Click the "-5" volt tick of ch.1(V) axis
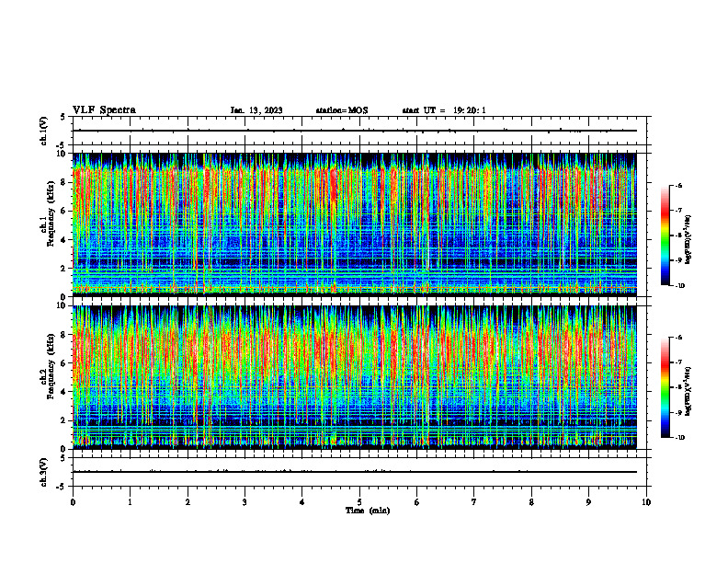The width and height of the screenshot is (728, 563). pyautogui.click(x=62, y=145)
